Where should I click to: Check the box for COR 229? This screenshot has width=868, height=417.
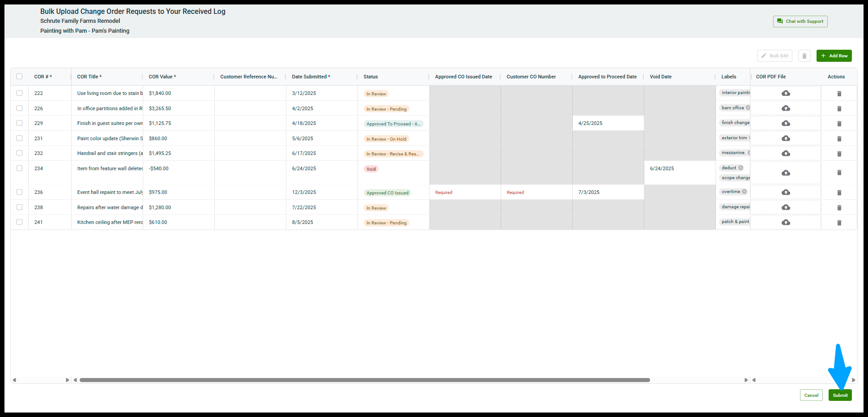pyautogui.click(x=19, y=123)
